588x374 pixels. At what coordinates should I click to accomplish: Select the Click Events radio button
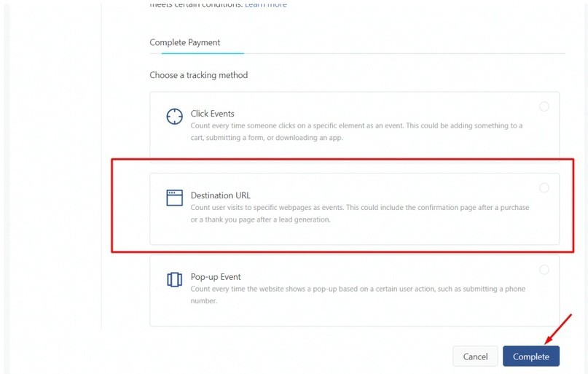click(544, 106)
